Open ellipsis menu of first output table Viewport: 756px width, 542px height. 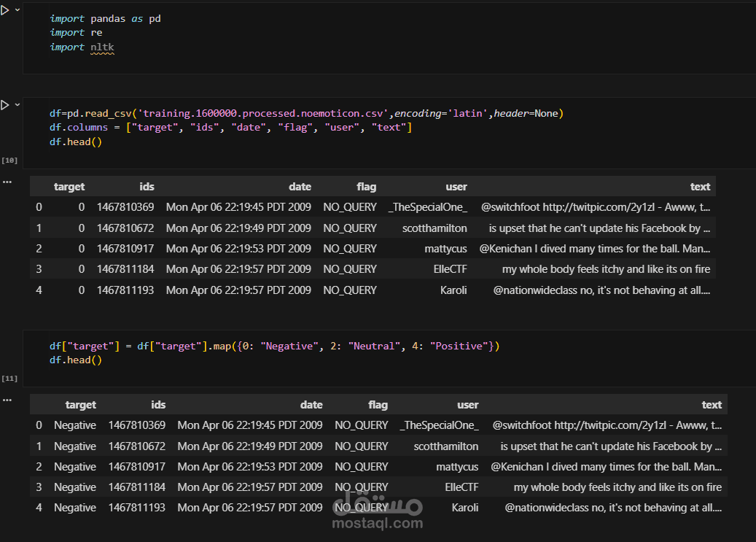tap(7, 181)
